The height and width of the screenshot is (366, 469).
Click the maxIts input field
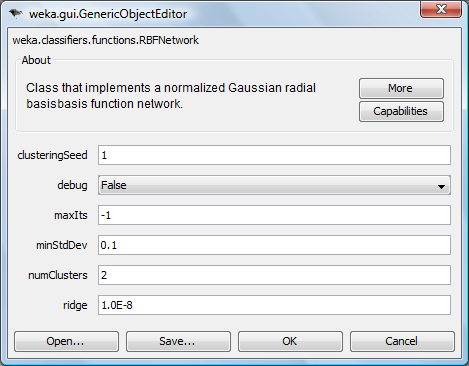(x=274, y=215)
